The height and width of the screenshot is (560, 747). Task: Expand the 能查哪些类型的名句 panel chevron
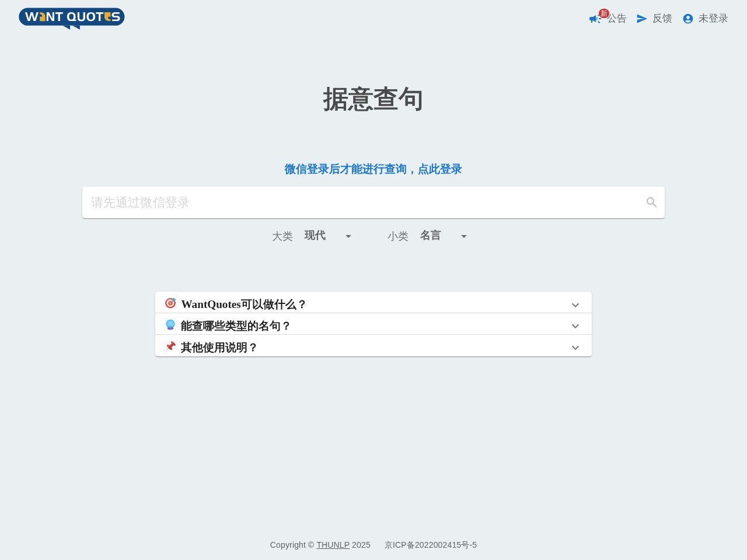[575, 326]
